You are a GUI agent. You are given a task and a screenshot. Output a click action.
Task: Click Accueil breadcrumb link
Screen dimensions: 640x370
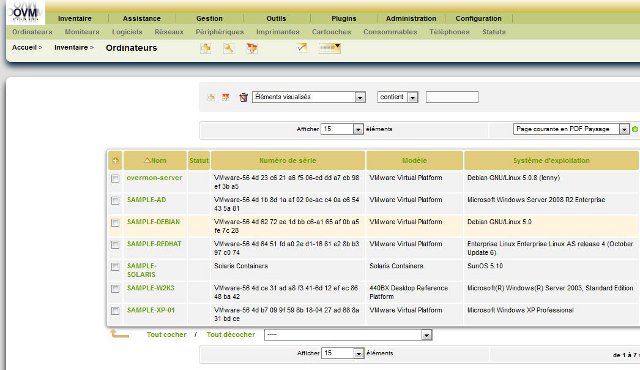click(24, 47)
